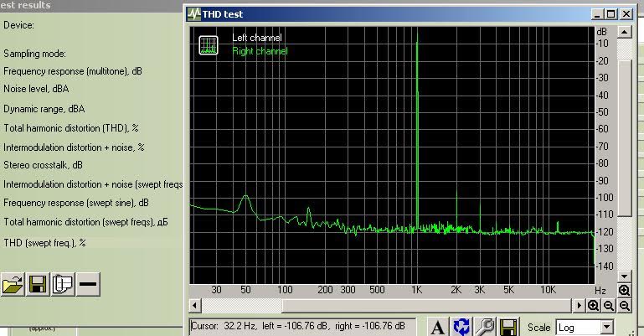
Task: Minimize the THD test window
Action: pos(597,14)
